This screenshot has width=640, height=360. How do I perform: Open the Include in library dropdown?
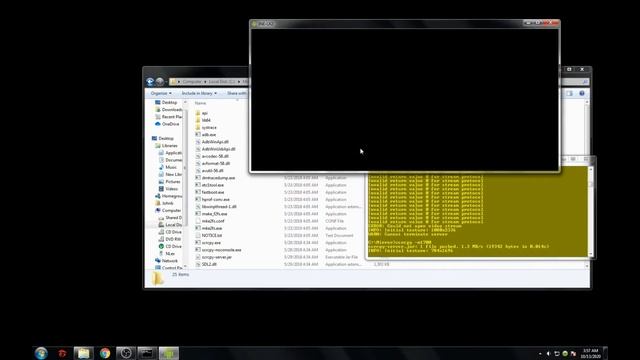[199, 93]
